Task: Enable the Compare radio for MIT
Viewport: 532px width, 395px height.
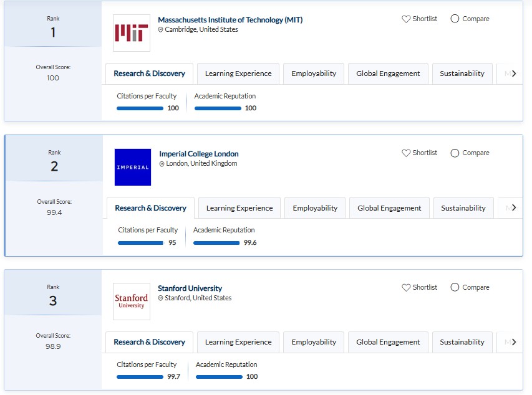Action: (455, 19)
